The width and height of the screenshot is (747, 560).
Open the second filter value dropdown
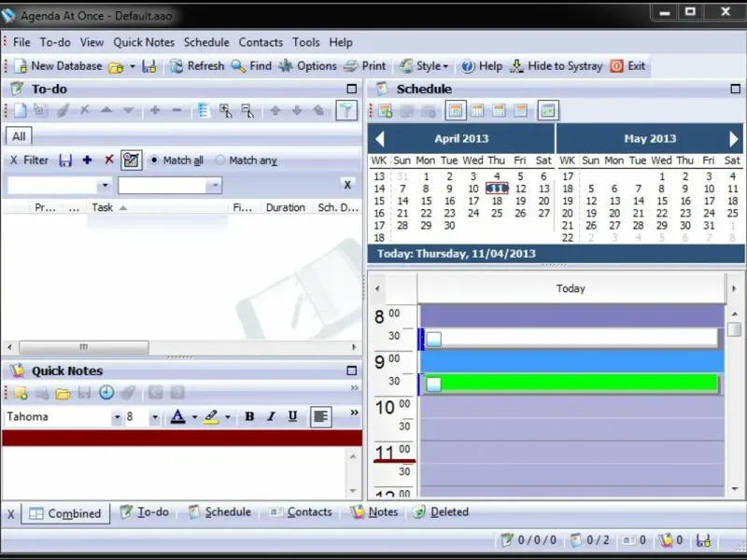(215, 185)
